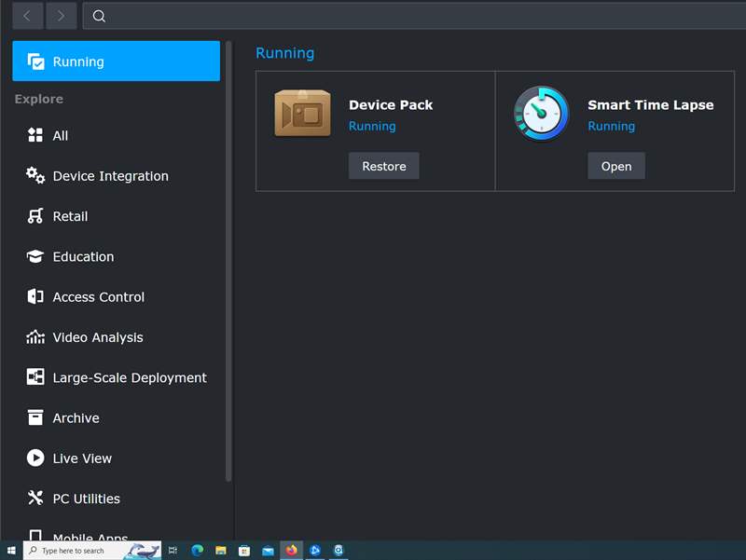Screen dimensions: 746x560
Task: Open File Explorer from the taskbar
Action: click(x=221, y=551)
